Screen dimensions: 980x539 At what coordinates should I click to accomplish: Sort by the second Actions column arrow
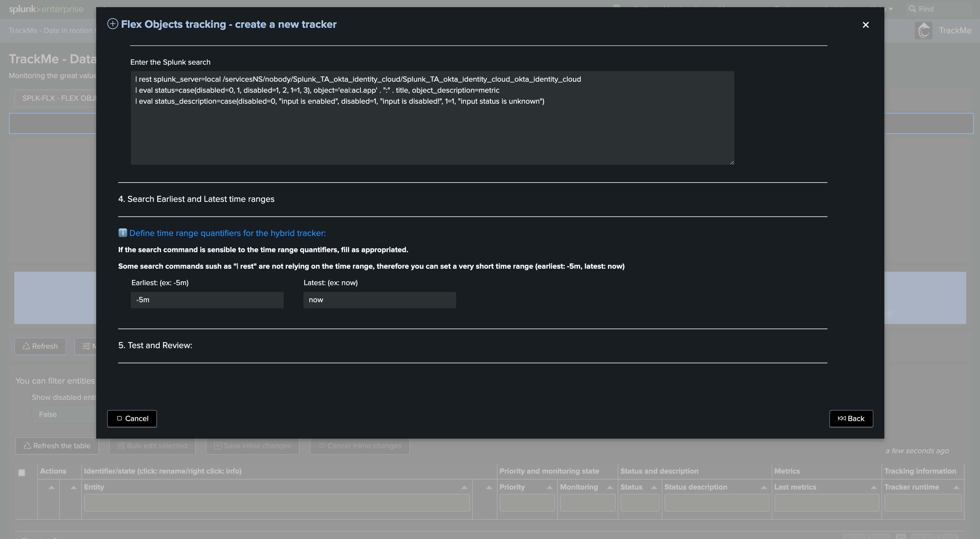tap(74, 488)
